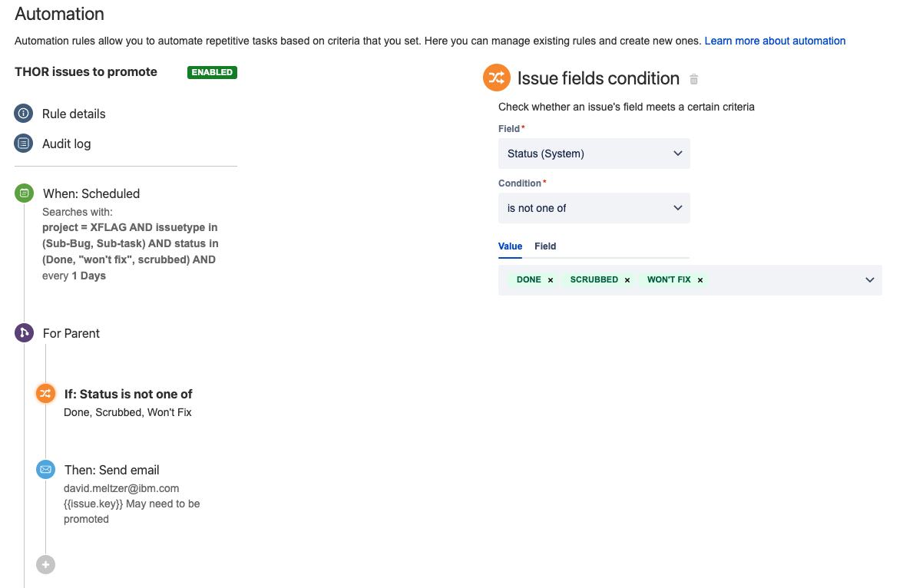Select the For Parent branch icon

24,333
